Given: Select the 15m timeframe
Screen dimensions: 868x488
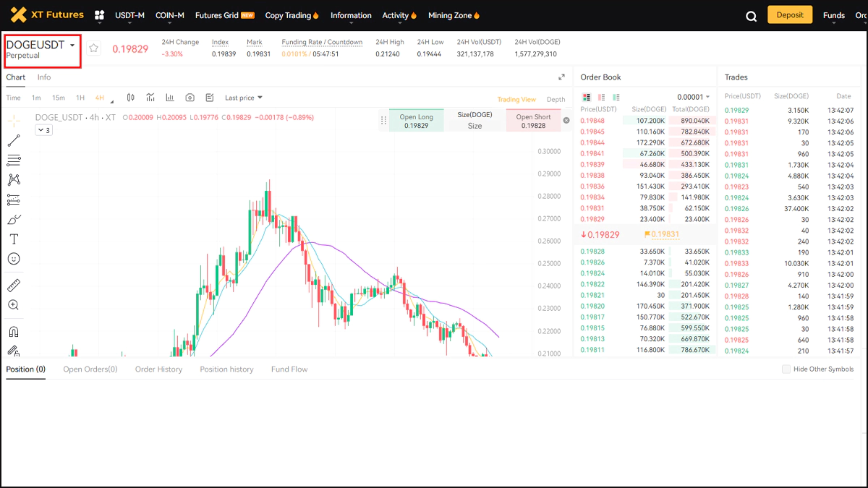Looking at the screenshot, I should (x=59, y=98).
